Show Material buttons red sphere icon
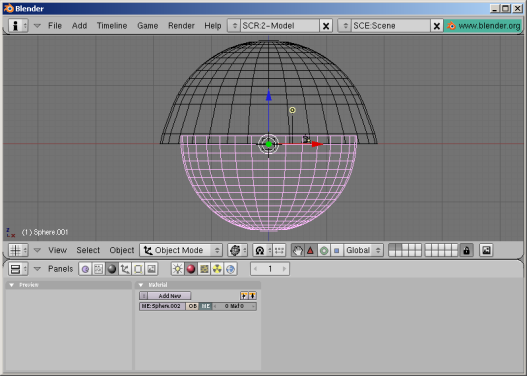 pyautogui.click(x=191, y=269)
